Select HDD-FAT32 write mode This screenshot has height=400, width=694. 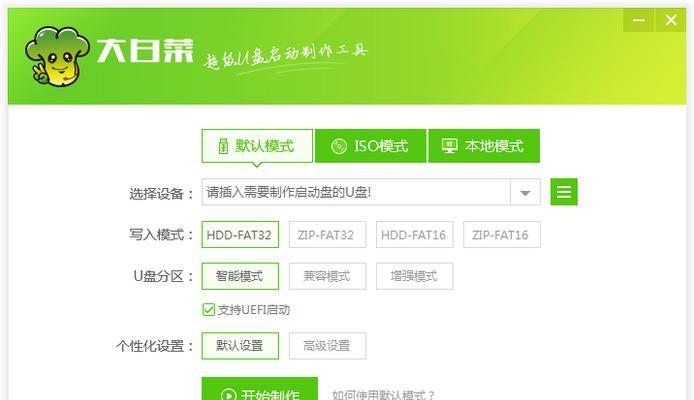tap(240, 235)
